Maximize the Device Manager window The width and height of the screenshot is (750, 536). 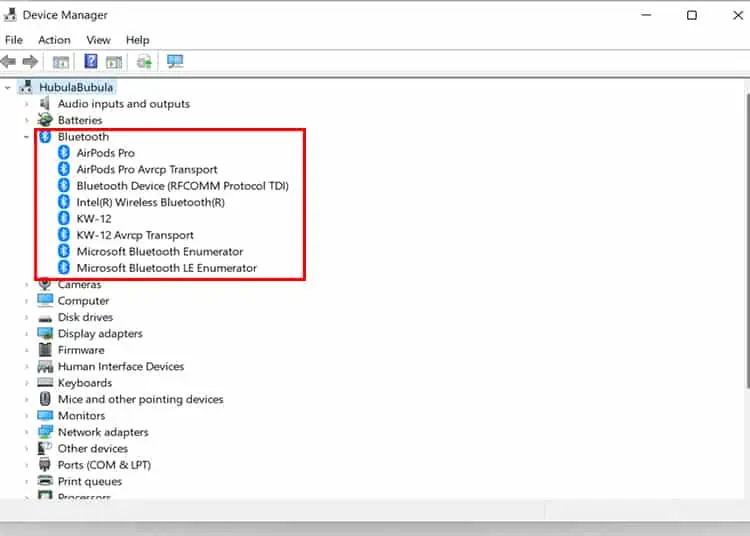click(692, 15)
